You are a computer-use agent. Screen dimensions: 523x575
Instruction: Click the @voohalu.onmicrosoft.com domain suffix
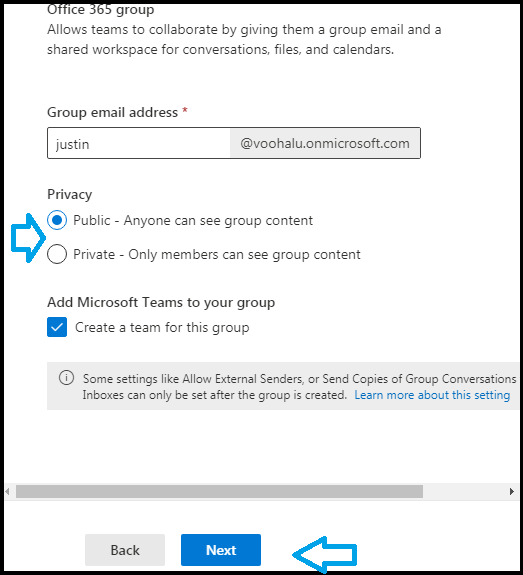325,143
